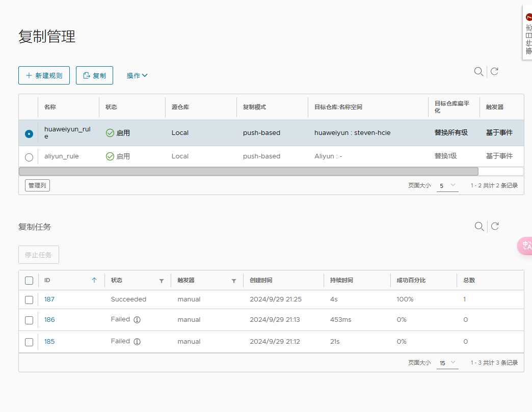Check the box for task 186

(x=29, y=320)
